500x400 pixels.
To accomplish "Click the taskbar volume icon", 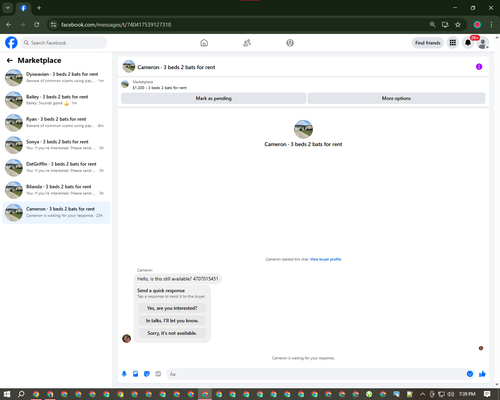I will pyautogui.click(x=451, y=394).
